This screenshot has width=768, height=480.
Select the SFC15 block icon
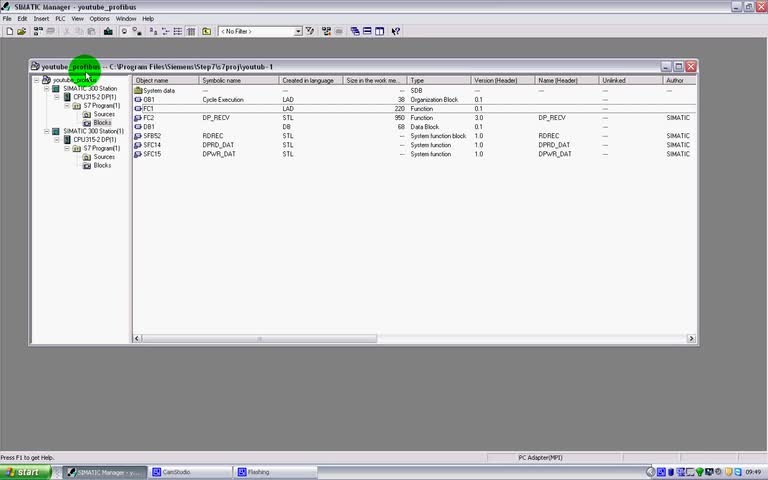pyautogui.click(x=138, y=154)
